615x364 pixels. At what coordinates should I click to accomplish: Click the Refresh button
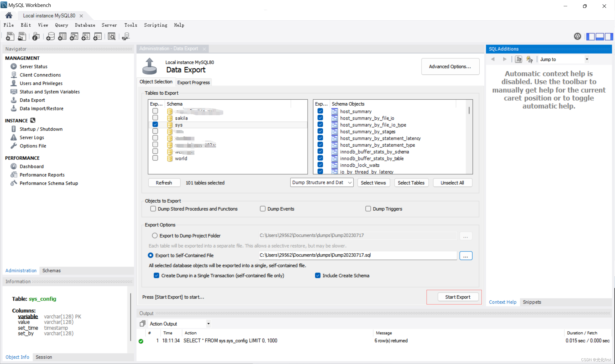(164, 183)
